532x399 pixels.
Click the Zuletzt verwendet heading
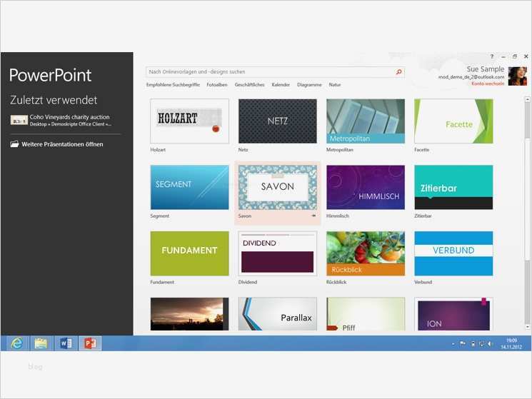click(x=54, y=100)
